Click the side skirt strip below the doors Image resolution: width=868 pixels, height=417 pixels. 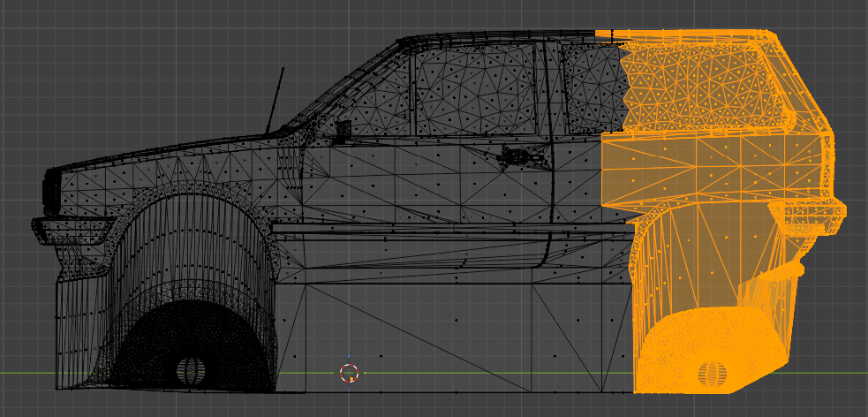click(442, 228)
